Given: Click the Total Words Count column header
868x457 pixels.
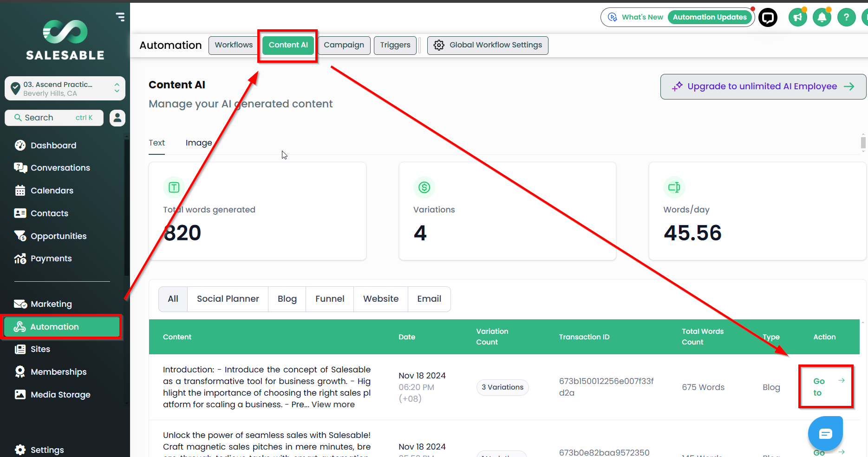Looking at the screenshot, I should [x=703, y=337].
